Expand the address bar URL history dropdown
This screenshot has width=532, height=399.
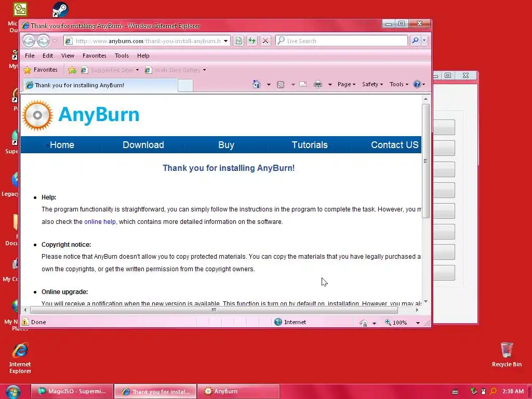tap(225, 41)
